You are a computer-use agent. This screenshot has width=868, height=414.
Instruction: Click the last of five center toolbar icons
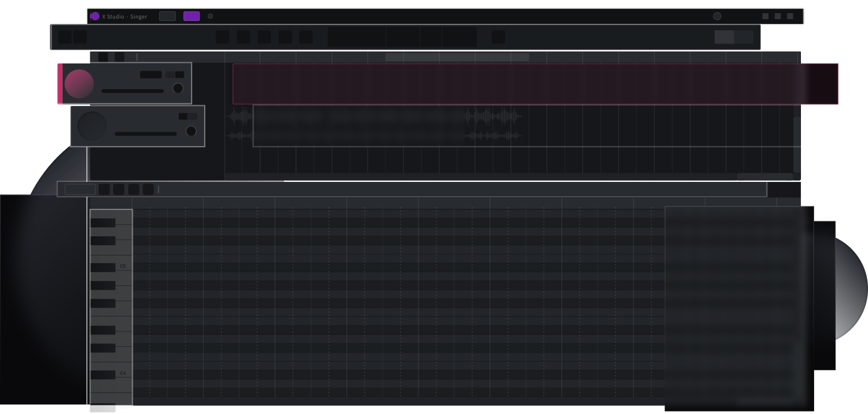click(306, 37)
